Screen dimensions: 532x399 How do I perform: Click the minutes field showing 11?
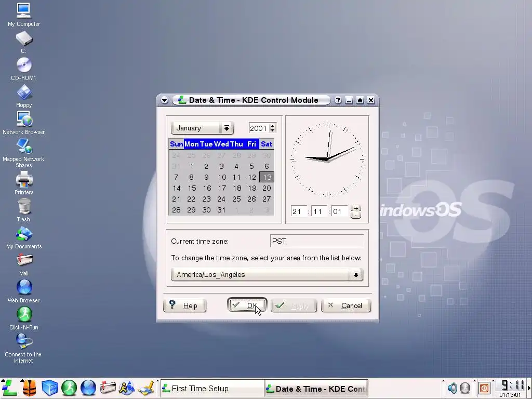[x=319, y=211]
